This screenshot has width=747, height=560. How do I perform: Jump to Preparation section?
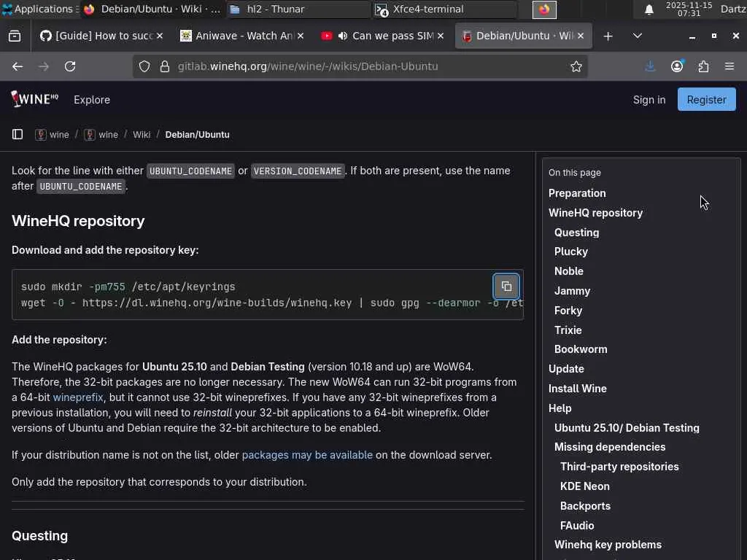(577, 193)
